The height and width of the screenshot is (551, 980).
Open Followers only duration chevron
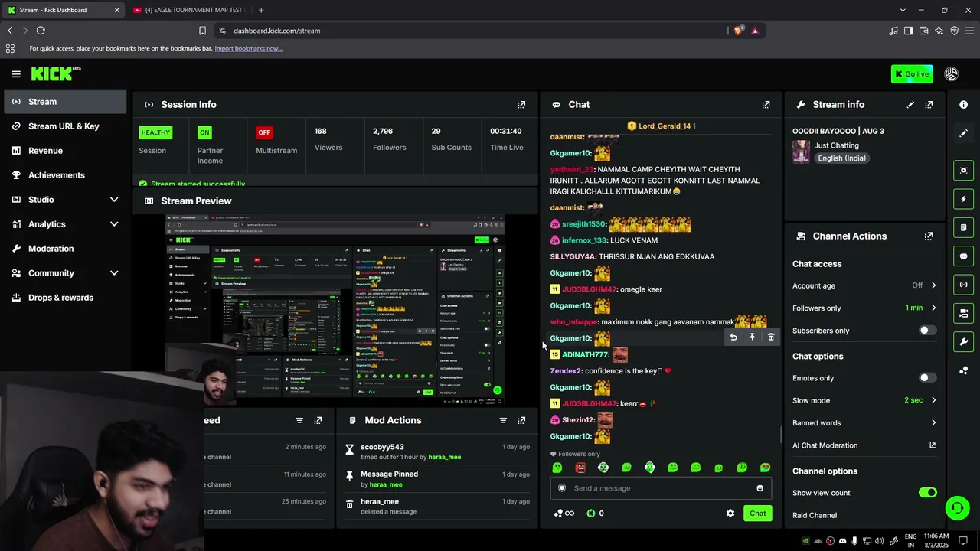click(933, 308)
